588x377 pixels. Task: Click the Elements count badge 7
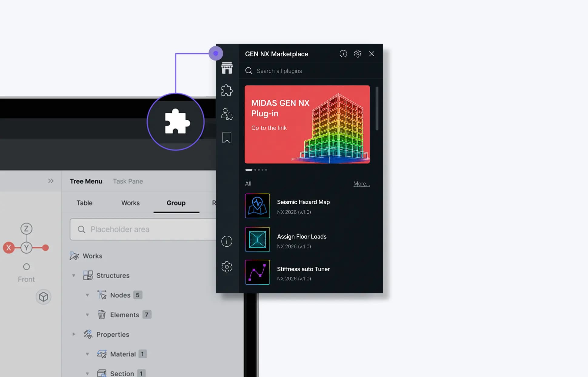(147, 315)
